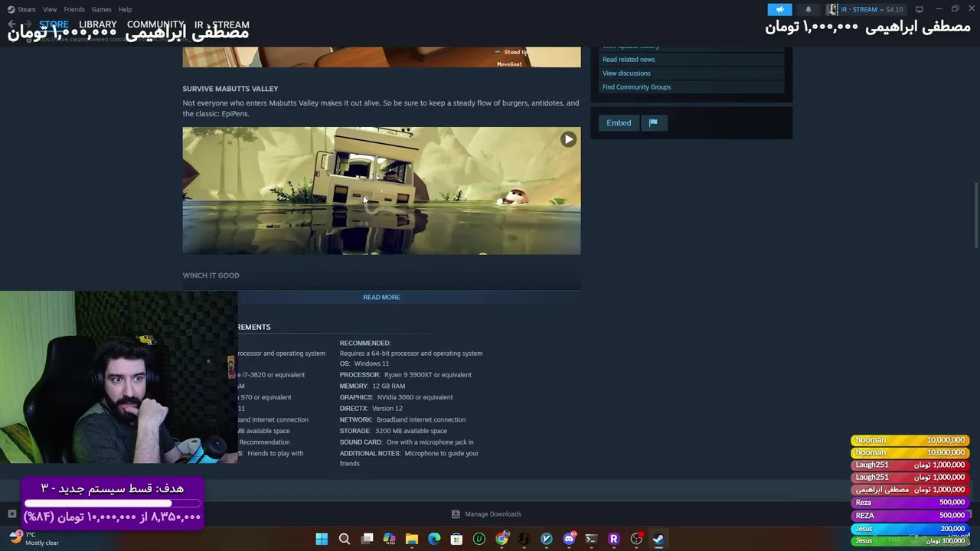Image resolution: width=980 pixels, height=551 pixels.
Task: Enter Big Picture mode via monitor icon
Action: pyautogui.click(x=919, y=9)
